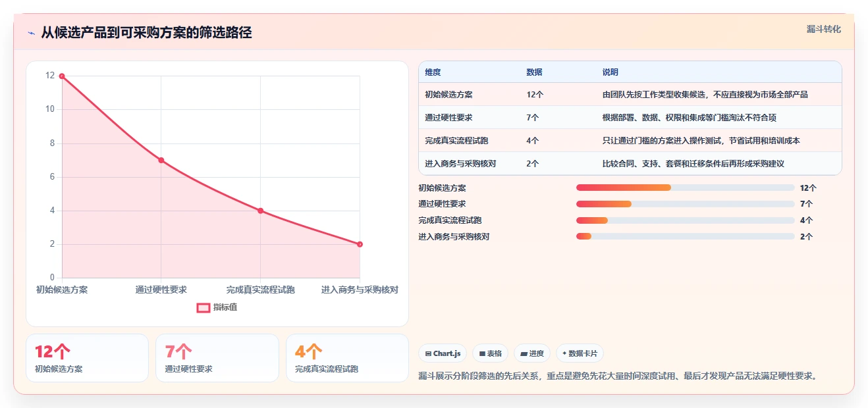The width and height of the screenshot is (868, 408).
Task: Click progress label 进入商务与采购核对
Action: click(454, 237)
